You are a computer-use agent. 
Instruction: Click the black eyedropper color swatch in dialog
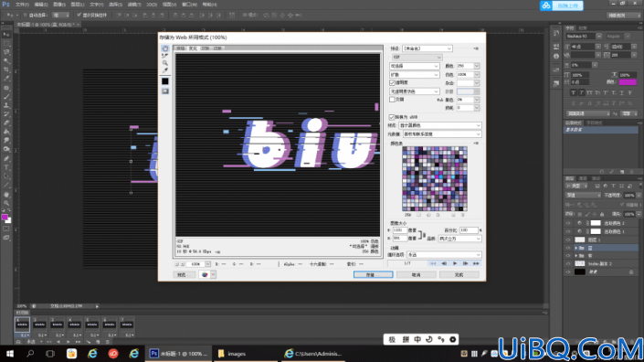(165, 81)
